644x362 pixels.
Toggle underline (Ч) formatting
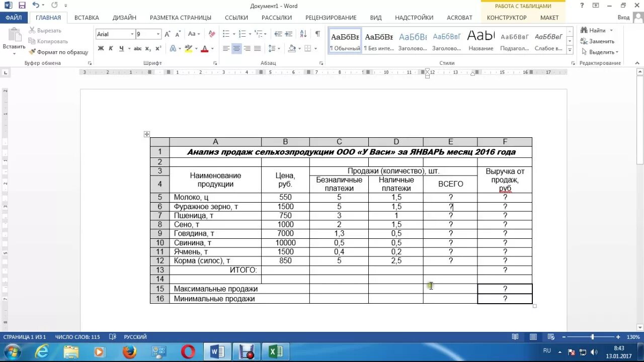[121, 49]
